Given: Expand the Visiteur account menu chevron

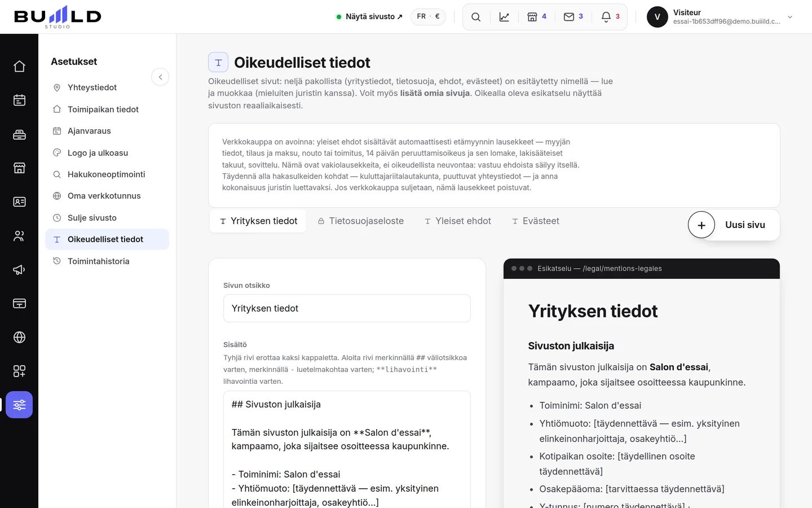Looking at the screenshot, I should point(790,17).
